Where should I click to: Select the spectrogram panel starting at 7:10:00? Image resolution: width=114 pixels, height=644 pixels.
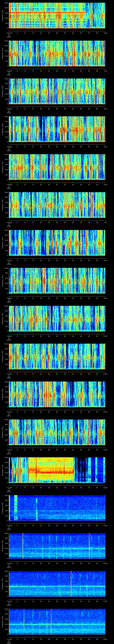pos(57,356)
